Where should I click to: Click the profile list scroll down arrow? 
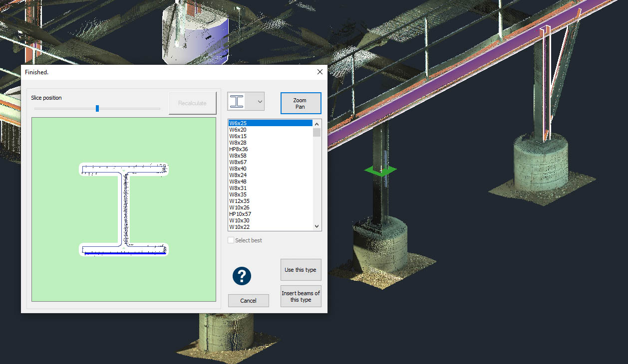(316, 226)
